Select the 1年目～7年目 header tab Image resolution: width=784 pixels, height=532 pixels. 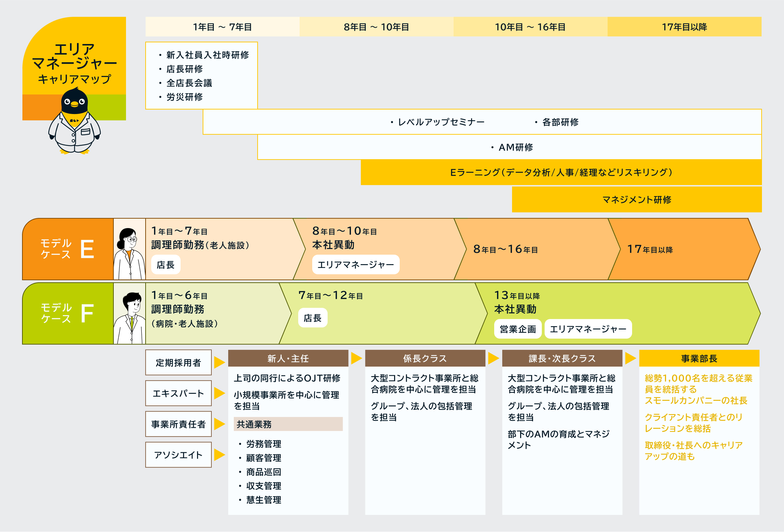point(222,27)
